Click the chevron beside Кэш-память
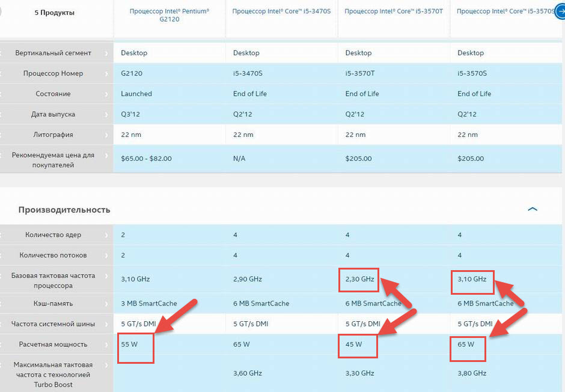This screenshot has height=392, width=565. pos(107,303)
